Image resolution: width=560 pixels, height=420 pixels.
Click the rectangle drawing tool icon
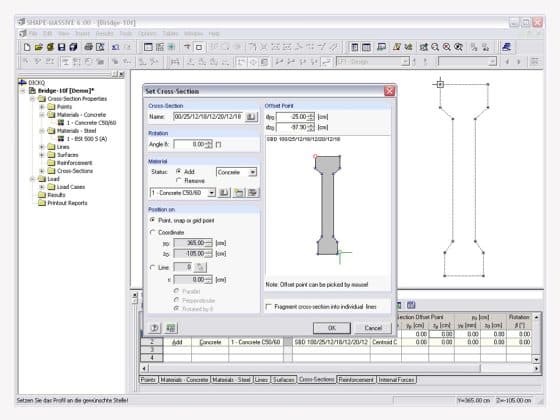click(x=199, y=47)
